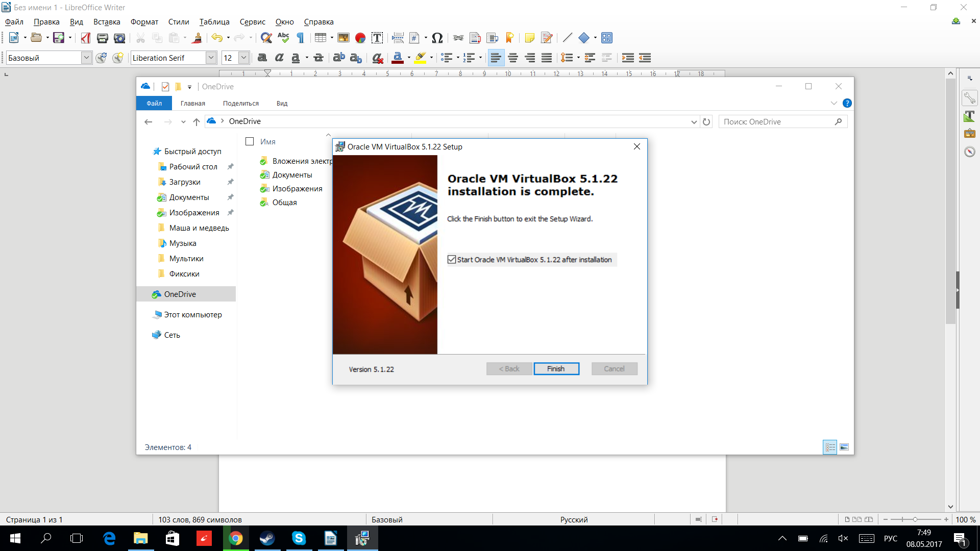Image resolution: width=980 pixels, height=551 pixels.
Task: Switch Explorer to large icons view toggle
Action: tap(844, 447)
